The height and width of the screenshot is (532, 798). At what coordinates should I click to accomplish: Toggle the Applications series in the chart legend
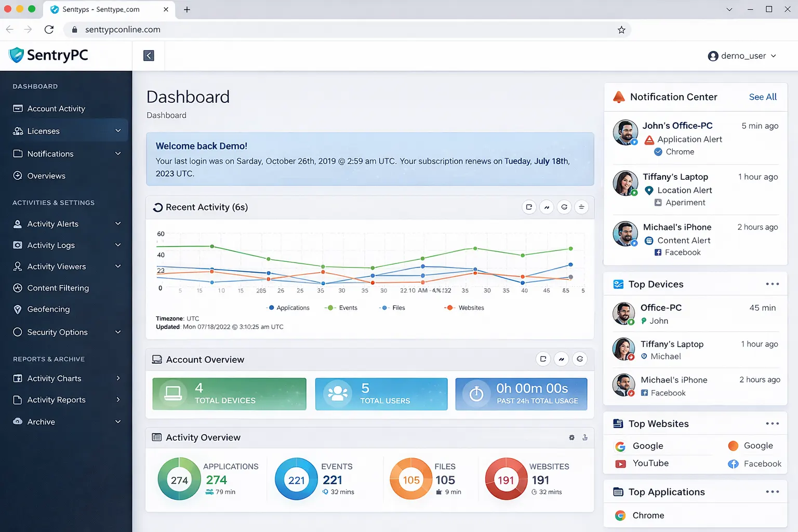pyautogui.click(x=288, y=308)
